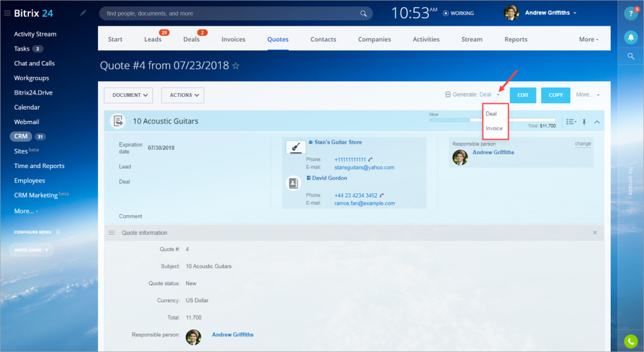Open the Activities tab

426,40
